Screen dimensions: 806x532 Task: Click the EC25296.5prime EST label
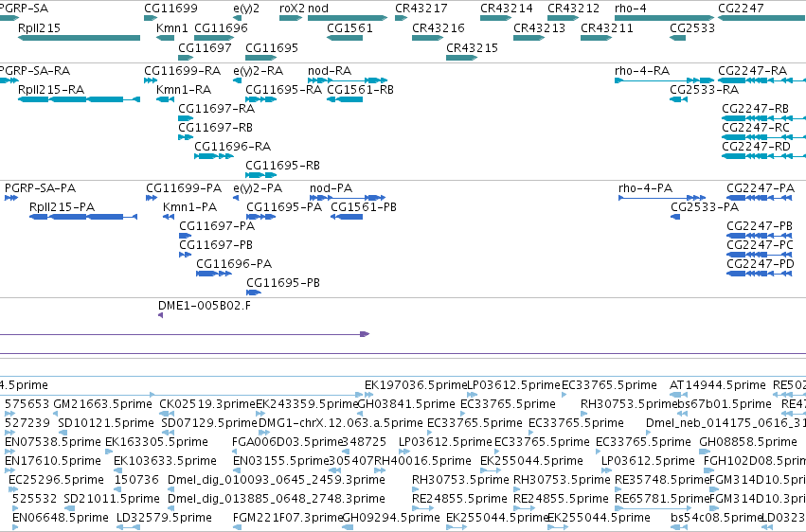57,480
